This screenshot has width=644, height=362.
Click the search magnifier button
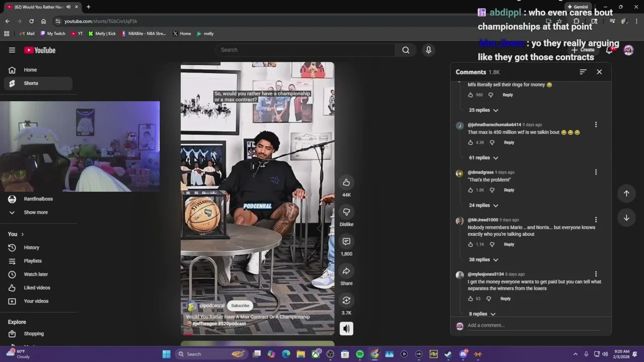pyautogui.click(x=406, y=50)
